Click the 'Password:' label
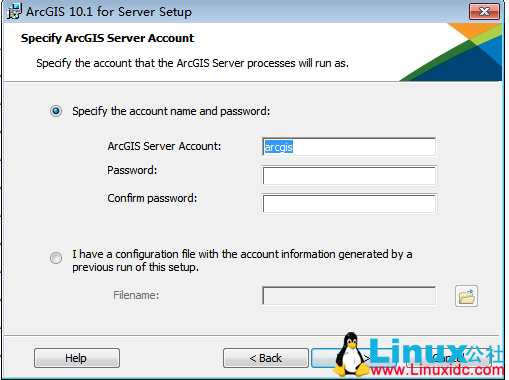The height and width of the screenshot is (380, 509). click(132, 170)
